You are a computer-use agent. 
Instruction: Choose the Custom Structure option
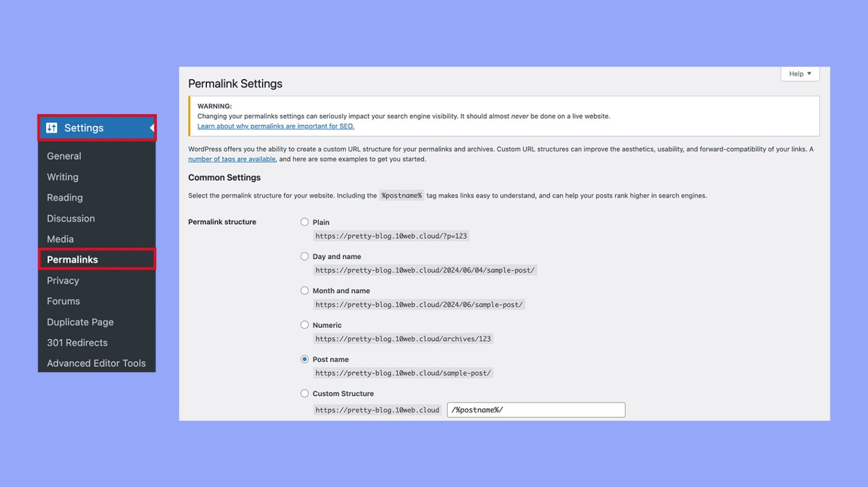point(304,393)
